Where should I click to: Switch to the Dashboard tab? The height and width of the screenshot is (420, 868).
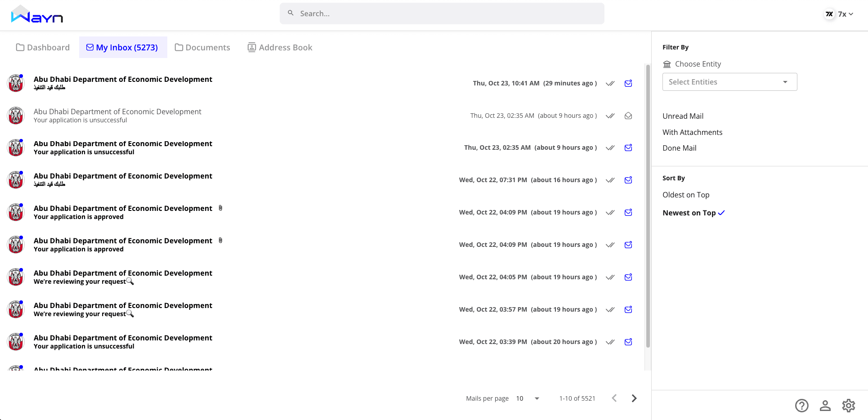pos(43,47)
